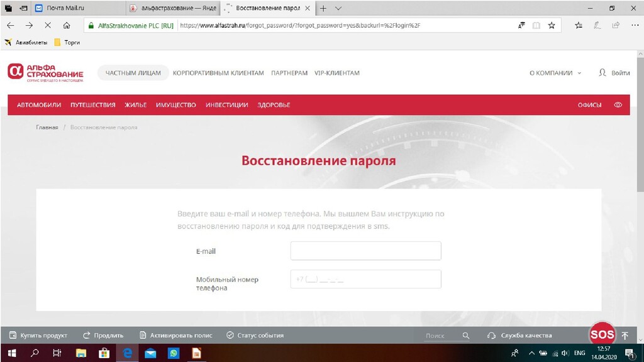Open the ЗДОРОВЬЕ menu
644x362 pixels.
[x=274, y=105]
